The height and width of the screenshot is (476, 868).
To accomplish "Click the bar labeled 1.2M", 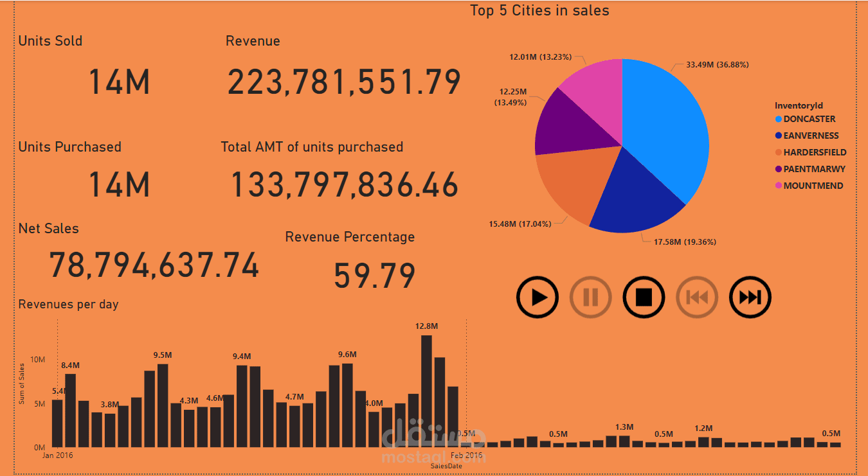I will point(703,441).
